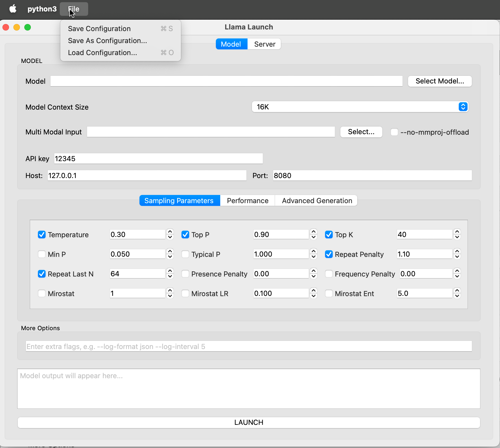Close the open File menu

click(x=74, y=9)
